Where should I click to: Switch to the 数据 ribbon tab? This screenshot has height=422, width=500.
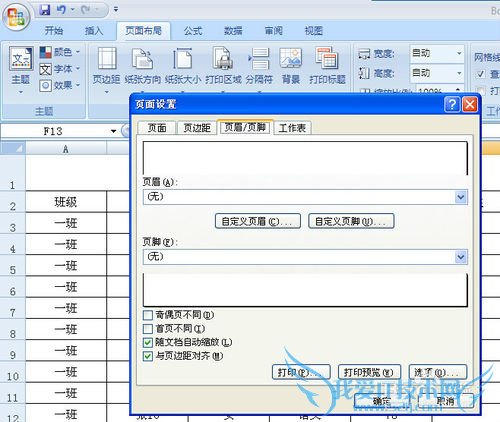pyautogui.click(x=233, y=31)
